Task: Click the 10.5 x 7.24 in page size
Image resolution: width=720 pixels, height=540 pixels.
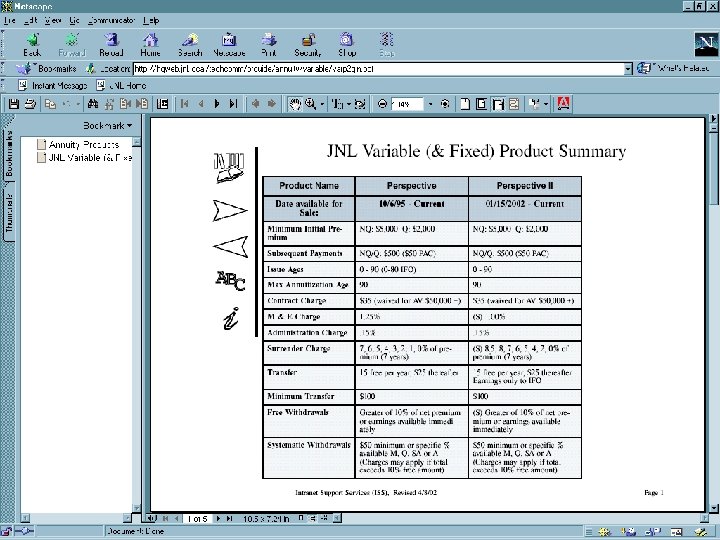Action: [x=266, y=518]
